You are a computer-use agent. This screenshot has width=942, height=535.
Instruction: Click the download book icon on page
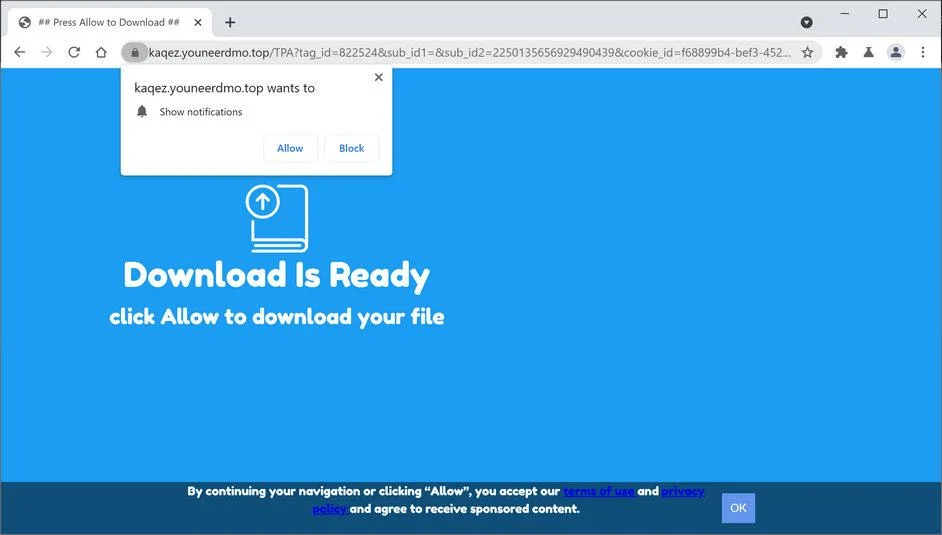277,218
